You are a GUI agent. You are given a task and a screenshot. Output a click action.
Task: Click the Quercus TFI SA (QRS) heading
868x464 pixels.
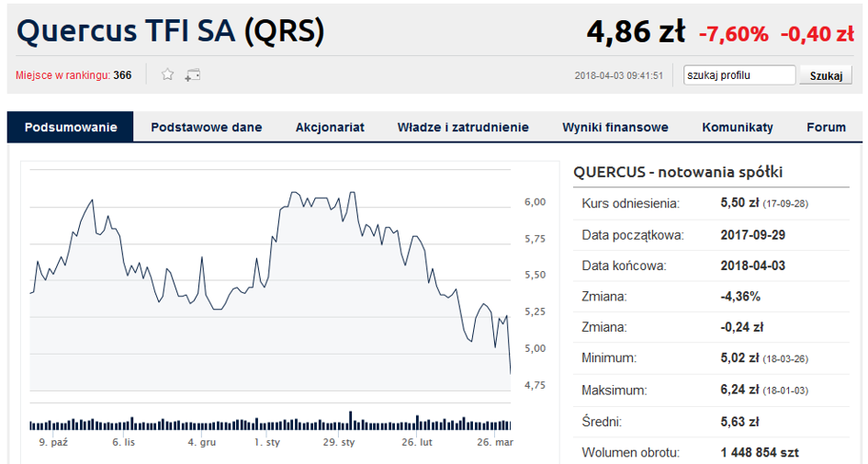(171, 30)
